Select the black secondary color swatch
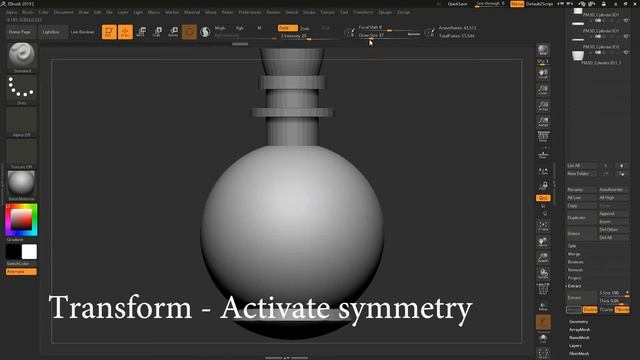This screenshot has width=640, height=360. 13,252
